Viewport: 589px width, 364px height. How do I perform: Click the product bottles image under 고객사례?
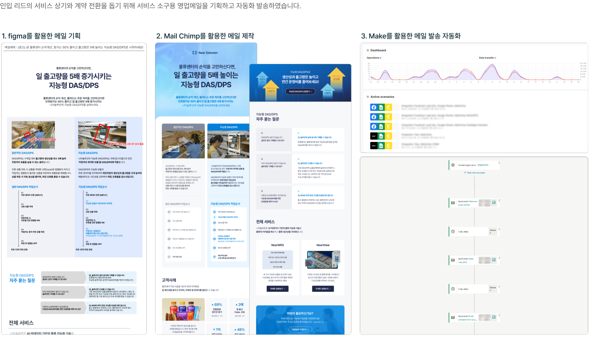(183, 309)
